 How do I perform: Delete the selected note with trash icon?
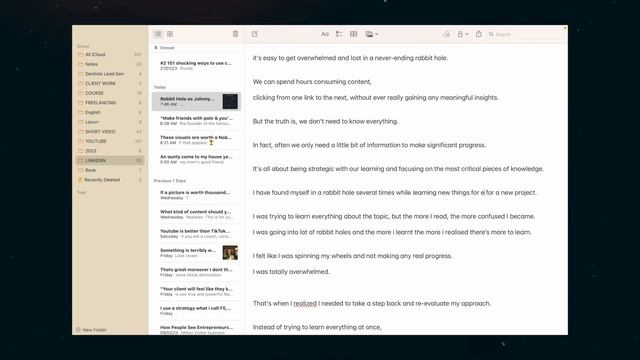pos(236,34)
